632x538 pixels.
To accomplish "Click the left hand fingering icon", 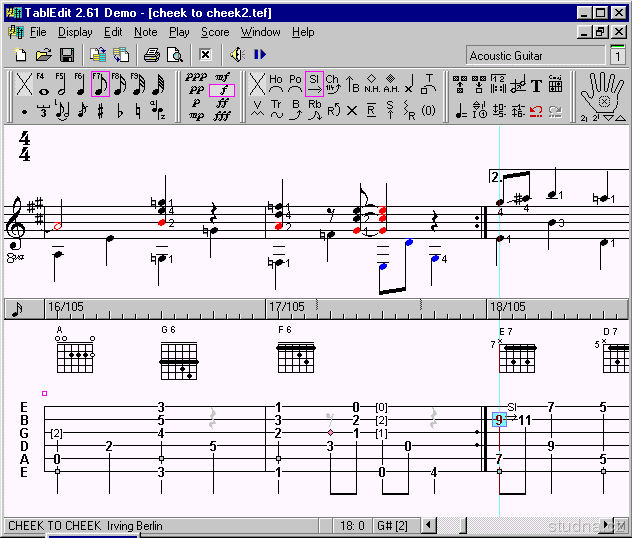I will (603, 94).
